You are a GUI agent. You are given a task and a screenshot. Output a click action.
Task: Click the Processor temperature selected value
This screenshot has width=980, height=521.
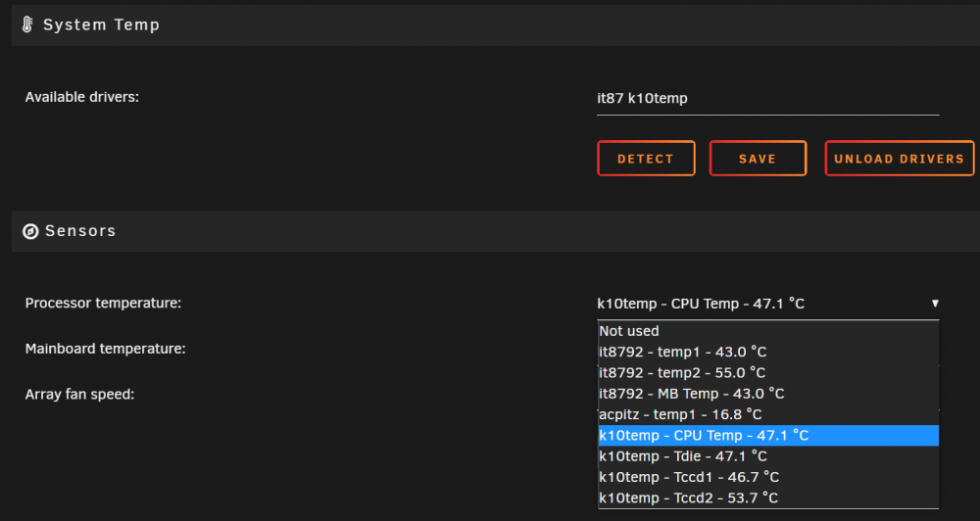[701, 304]
